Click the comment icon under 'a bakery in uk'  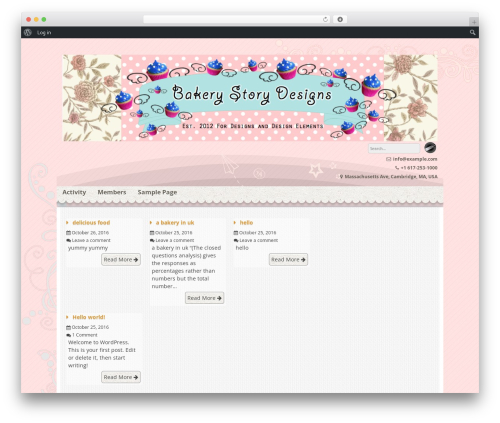pos(152,240)
